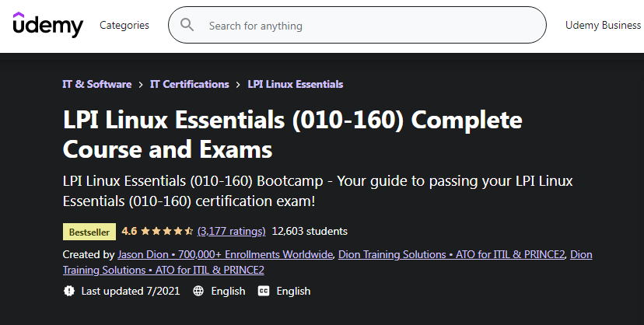Image resolution: width=644 pixels, height=325 pixels.
Task: Click the Udemy logo
Action: pos(48,25)
